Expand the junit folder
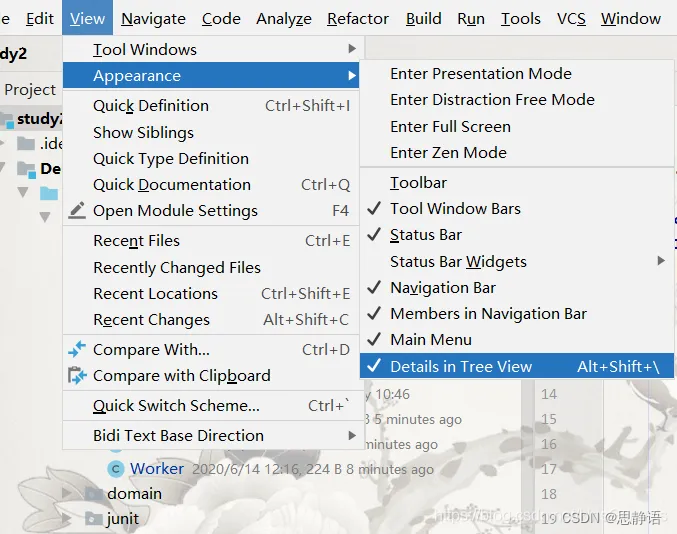The height and width of the screenshot is (534, 677). tap(66, 518)
